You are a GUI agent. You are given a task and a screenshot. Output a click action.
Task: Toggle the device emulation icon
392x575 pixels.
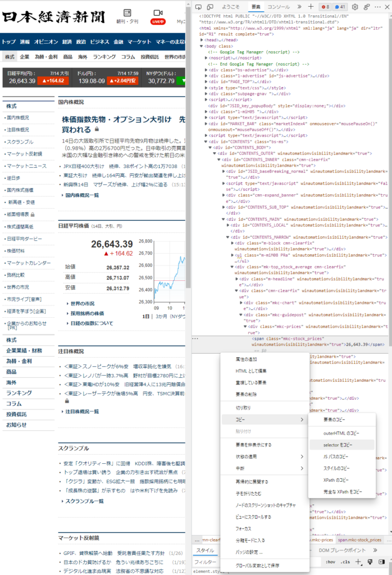point(211,7)
